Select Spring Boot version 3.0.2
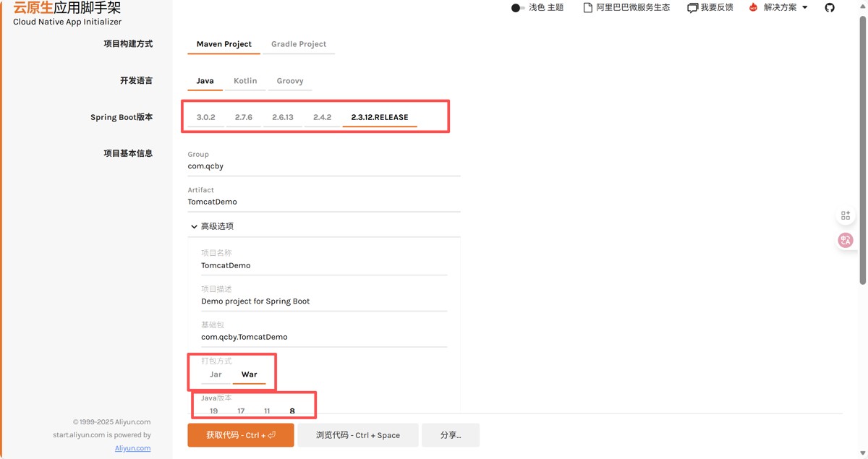Image resolution: width=868 pixels, height=459 pixels. tap(206, 117)
